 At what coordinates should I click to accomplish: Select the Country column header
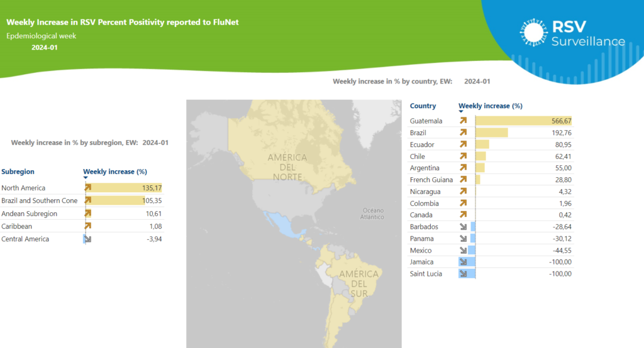[423, 106]
